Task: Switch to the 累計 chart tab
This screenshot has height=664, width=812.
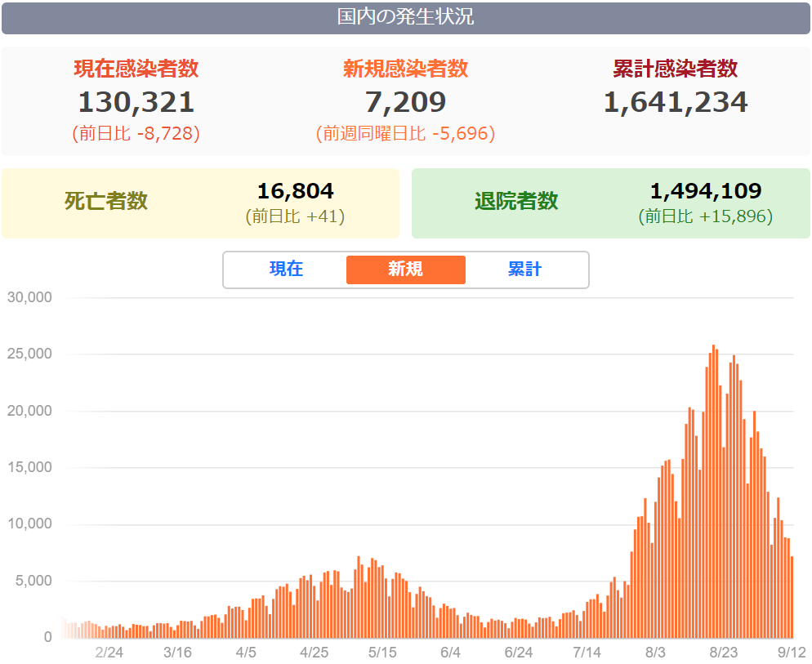Action: click(524, 270)
